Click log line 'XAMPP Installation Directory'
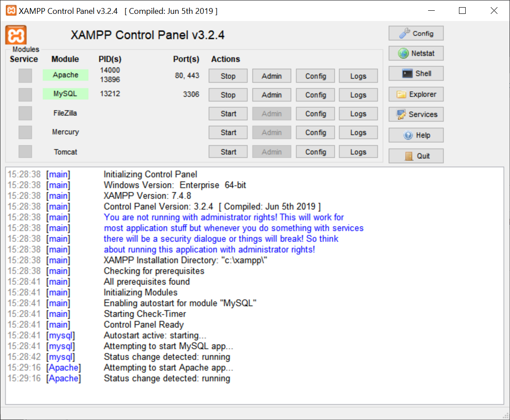The height and width of the screenshot is (420, 510). click(x=185, y=260)
